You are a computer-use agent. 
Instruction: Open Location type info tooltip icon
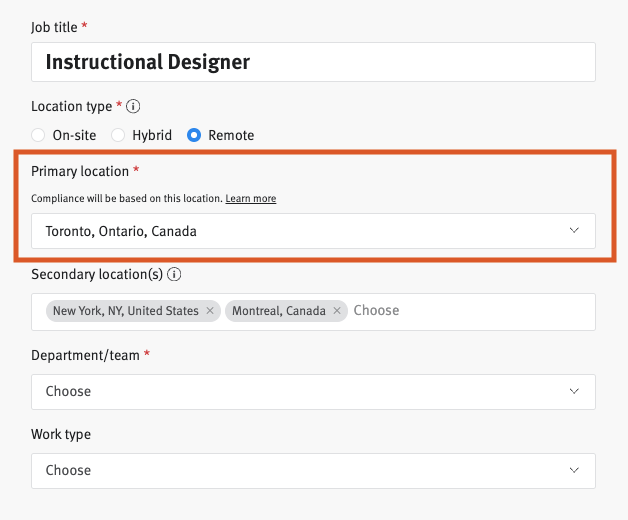tap(133, 107)
